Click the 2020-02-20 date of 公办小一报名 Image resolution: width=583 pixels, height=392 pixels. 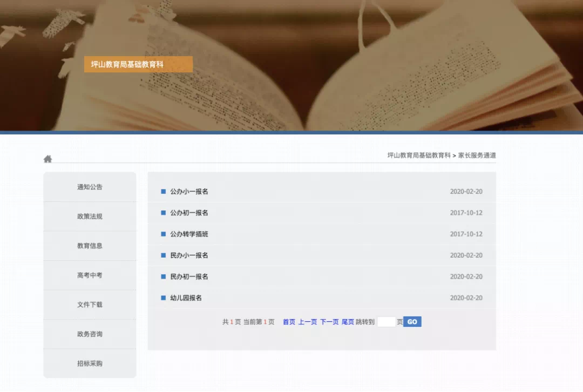[466, 191]
